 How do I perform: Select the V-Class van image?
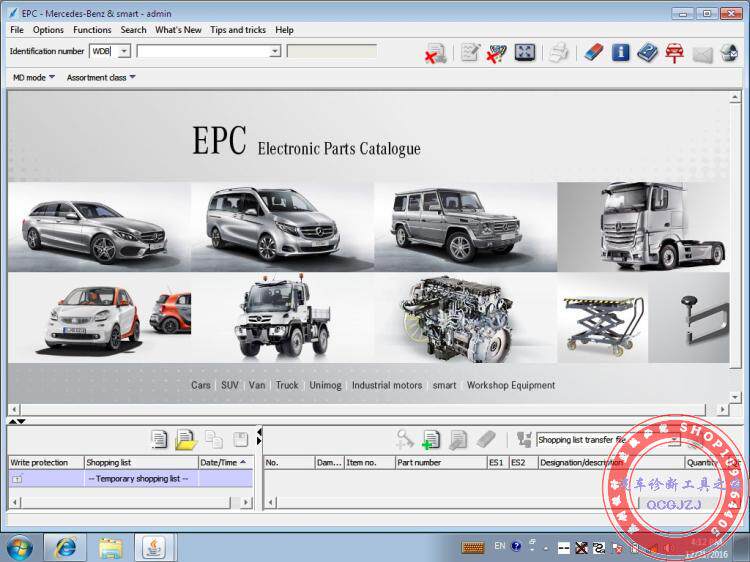[282, 227]
